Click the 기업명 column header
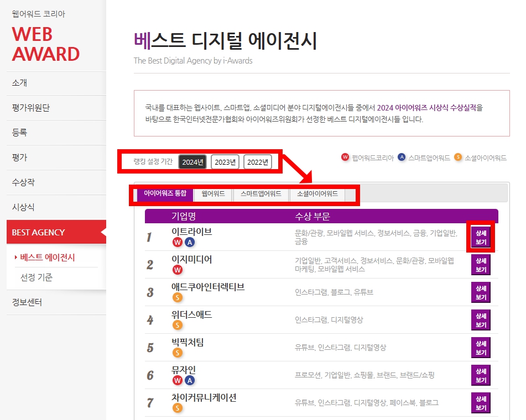This screenshot has width=526, height=420. tap(184, 216)
